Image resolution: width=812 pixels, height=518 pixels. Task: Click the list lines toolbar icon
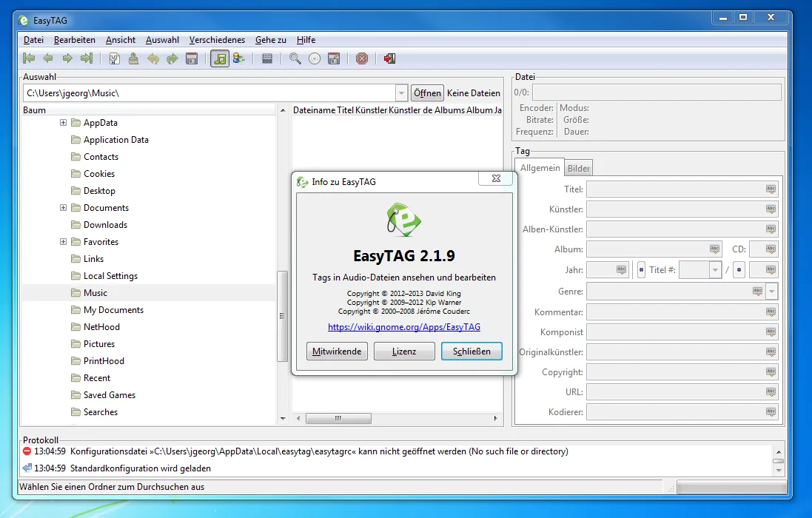pos(267,58)
